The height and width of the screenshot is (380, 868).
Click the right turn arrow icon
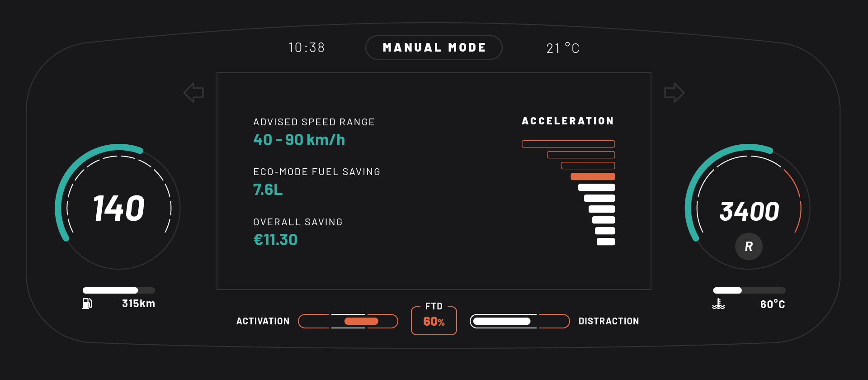pos(674,93)
